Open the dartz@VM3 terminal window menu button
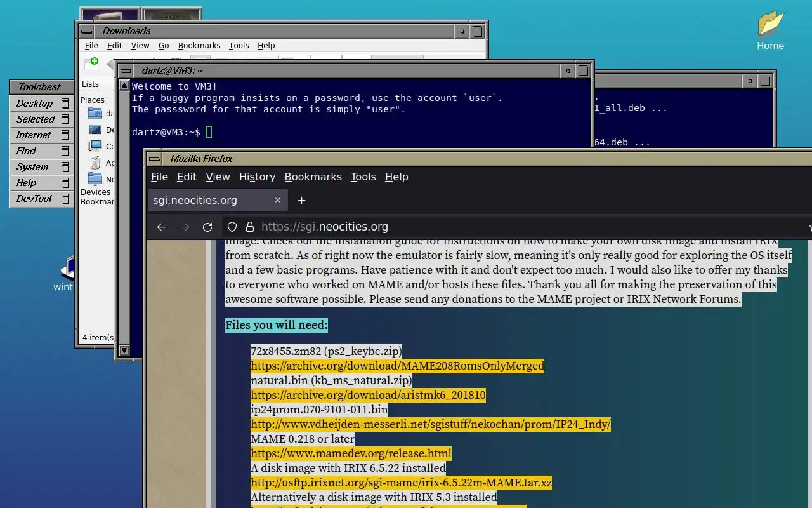Image resolution: width=812 pixels, height=508 pixels. pos(126,70)
